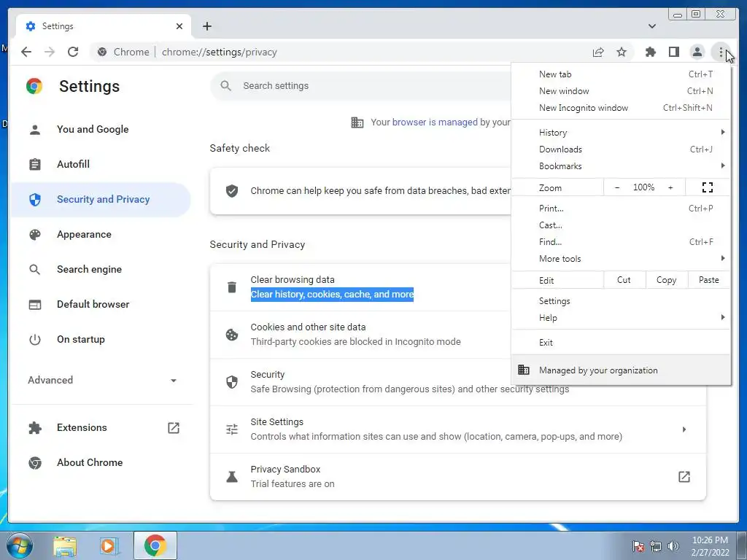Open Autofill settings
Viewport: 747px width, 560px height.
coord(101,164)
